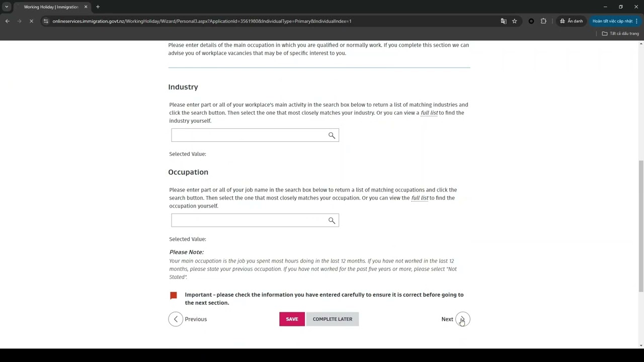
Task: Go back with the browser back arrow
Action: 8,21
